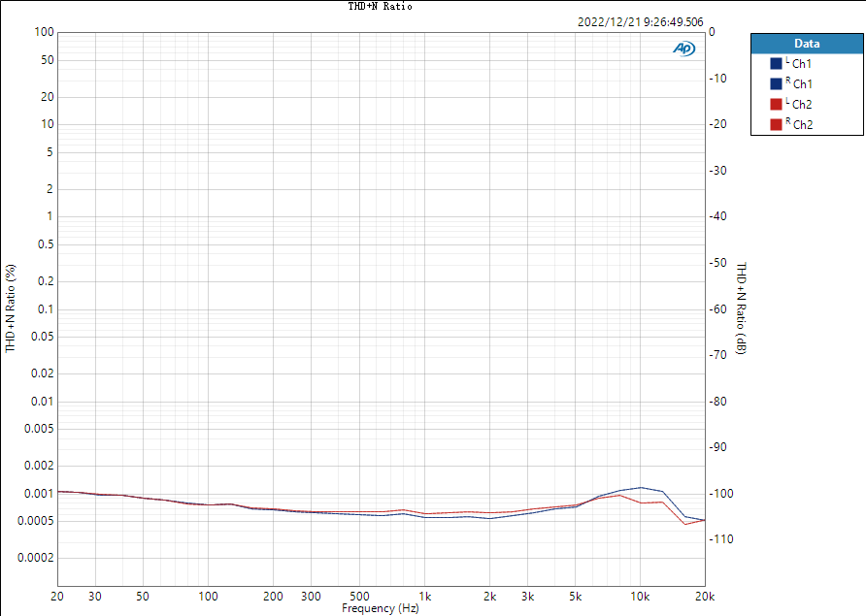Click the red trace dip near 16k

pos(685,524)
